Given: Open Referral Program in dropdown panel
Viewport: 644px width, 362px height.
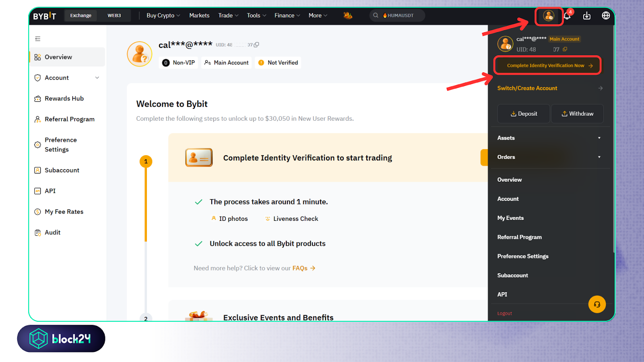Looking at the screenshot, I should [520, 237].
